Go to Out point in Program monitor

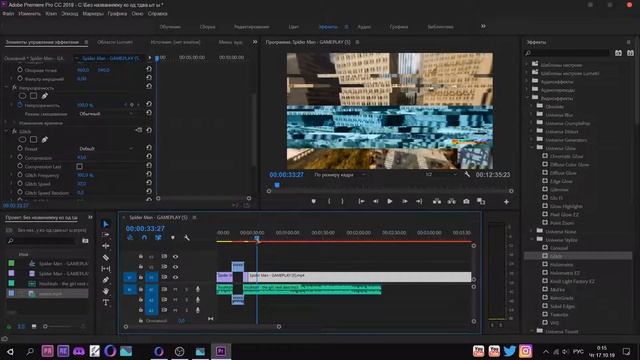(419, 201)
